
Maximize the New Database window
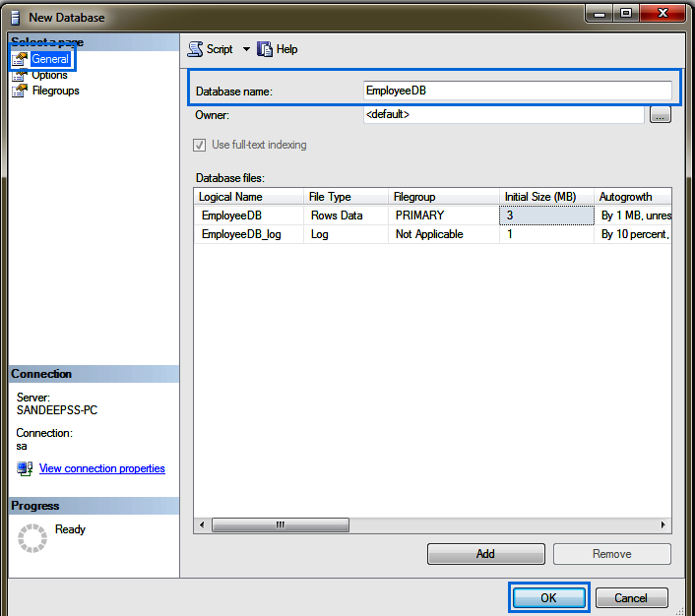pos(626,14)
